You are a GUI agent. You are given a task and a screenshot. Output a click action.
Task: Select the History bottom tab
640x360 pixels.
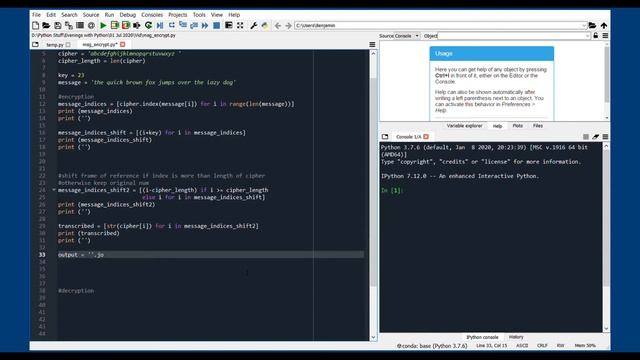point(516,337)
